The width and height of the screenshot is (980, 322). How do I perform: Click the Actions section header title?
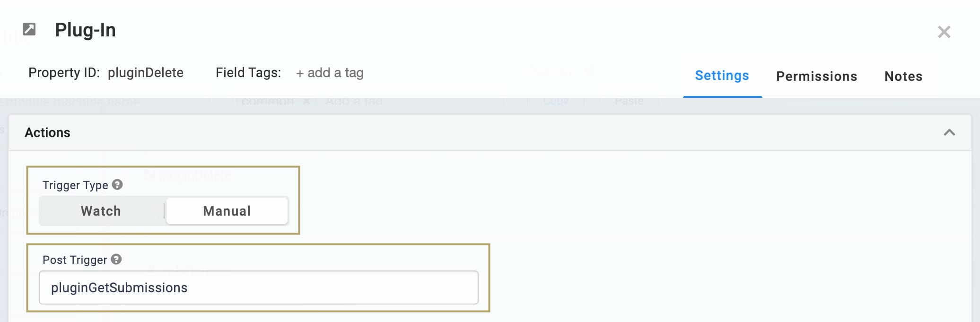click(x=47, y=132)
